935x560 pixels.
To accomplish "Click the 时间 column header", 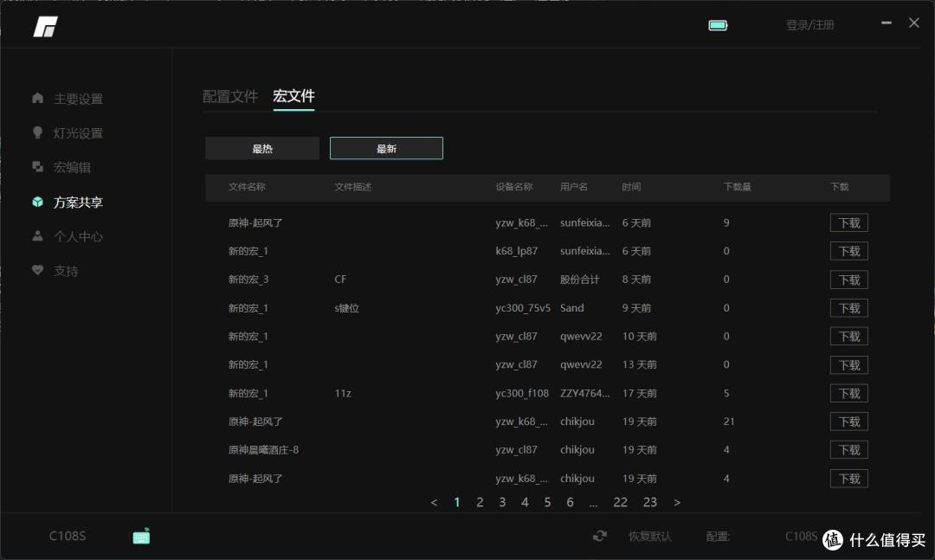I will click(x=631, y=187).
